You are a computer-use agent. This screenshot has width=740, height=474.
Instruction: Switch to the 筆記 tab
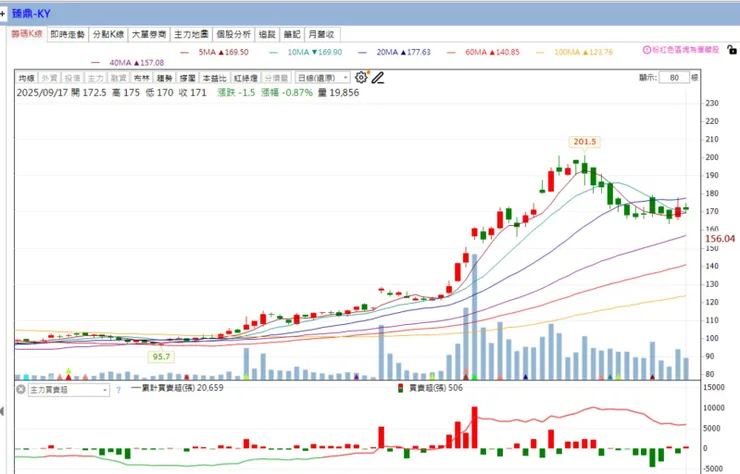point(292,34)
